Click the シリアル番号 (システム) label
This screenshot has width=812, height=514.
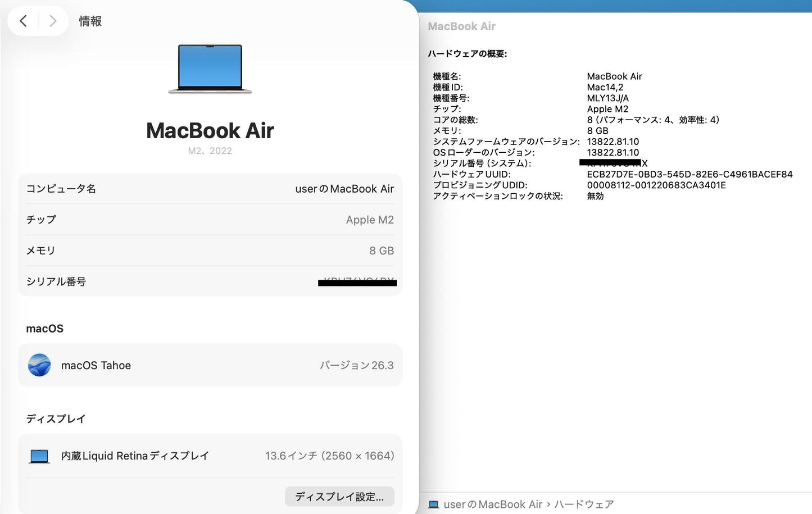click(482, 163)
